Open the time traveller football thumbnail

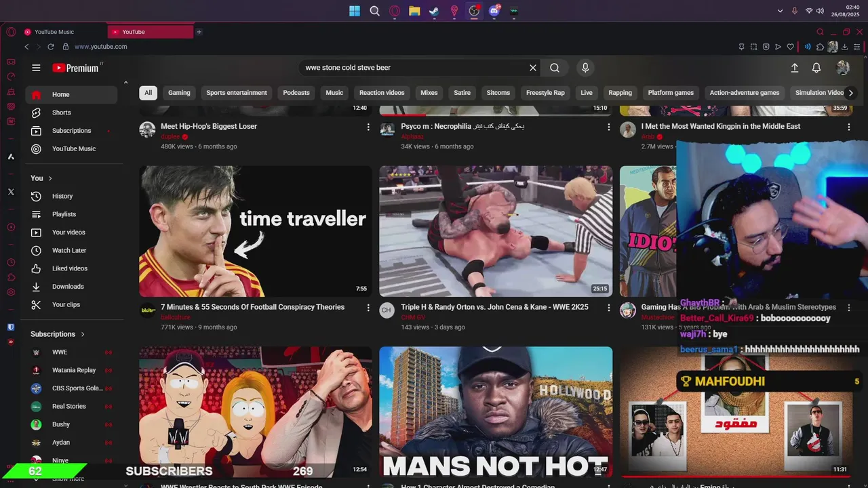point(256,231)
